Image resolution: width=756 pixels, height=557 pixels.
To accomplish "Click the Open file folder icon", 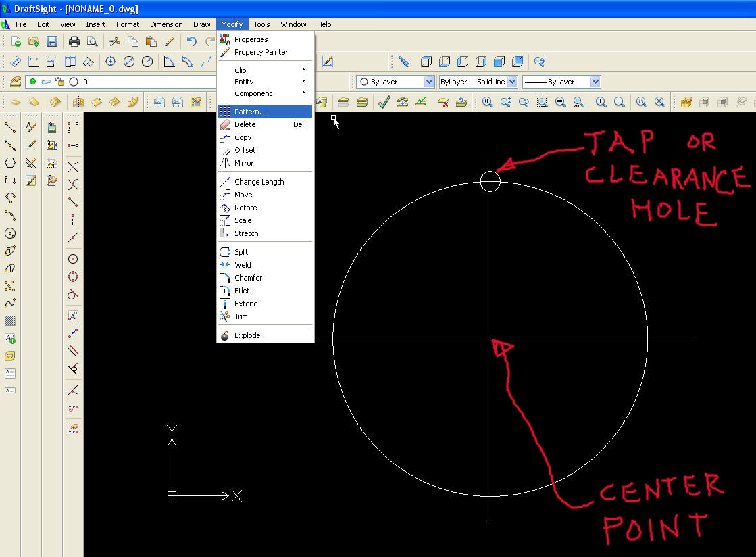I will [x=34, y=41].
